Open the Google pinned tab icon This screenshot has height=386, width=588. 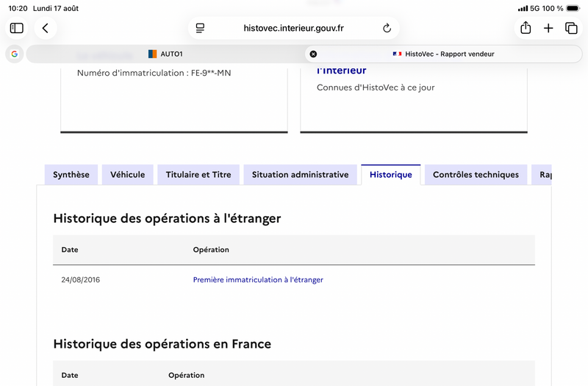point(14,54)
